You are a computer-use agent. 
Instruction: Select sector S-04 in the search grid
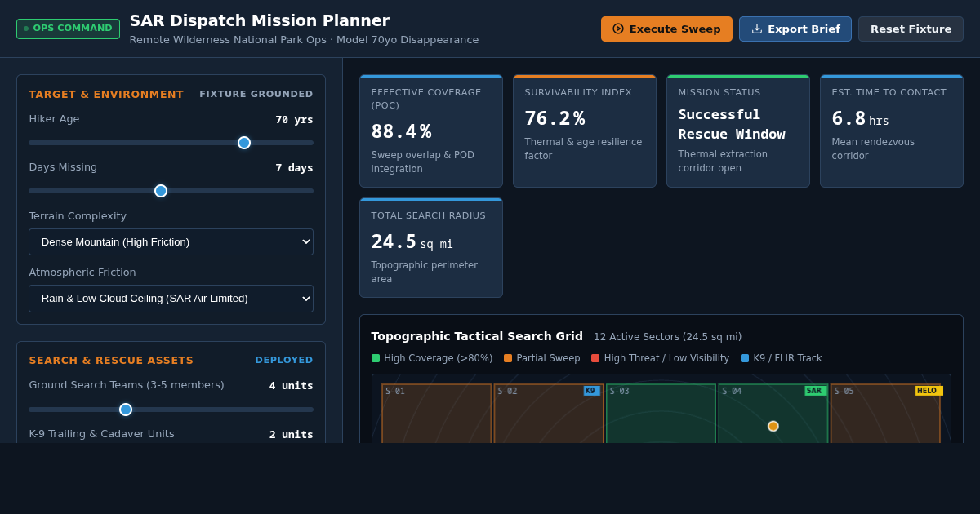point(773,414)
